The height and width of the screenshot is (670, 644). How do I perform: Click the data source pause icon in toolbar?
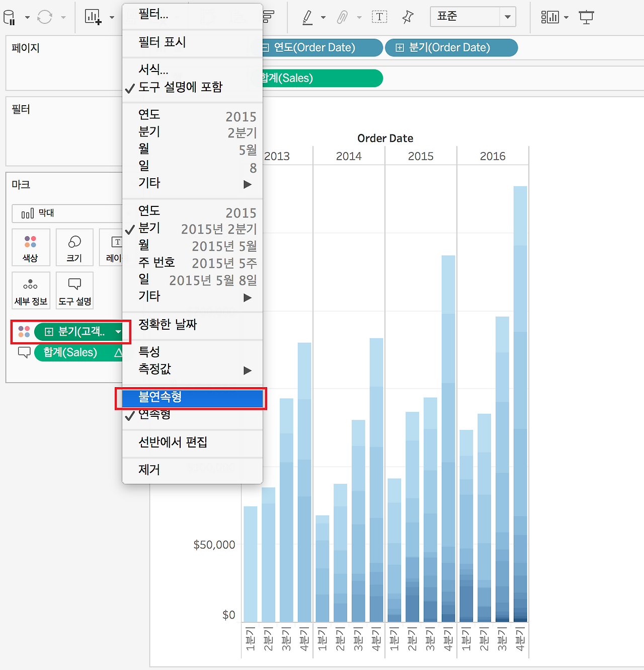(x=9, y=18)
